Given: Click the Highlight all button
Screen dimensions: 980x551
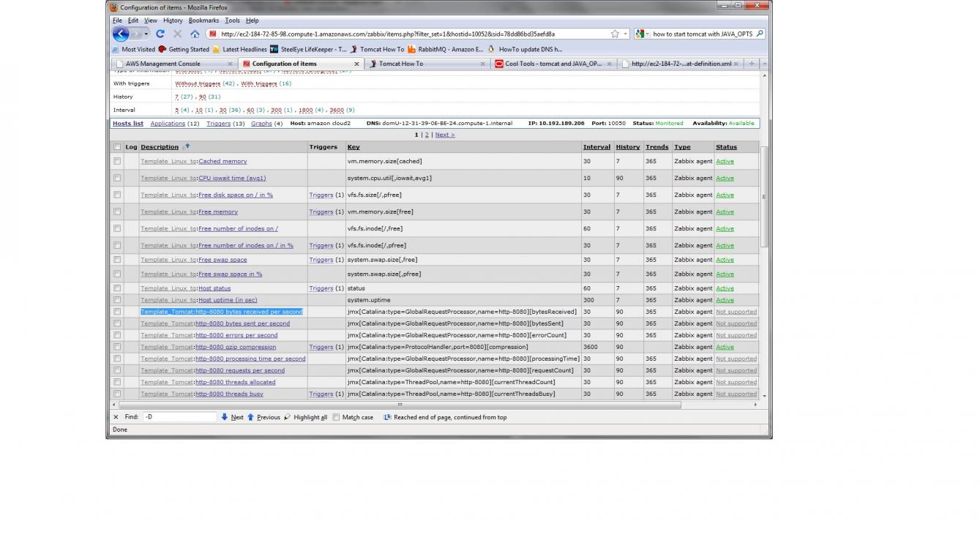Looking at the screenshot, I should [x=305, y=417].
